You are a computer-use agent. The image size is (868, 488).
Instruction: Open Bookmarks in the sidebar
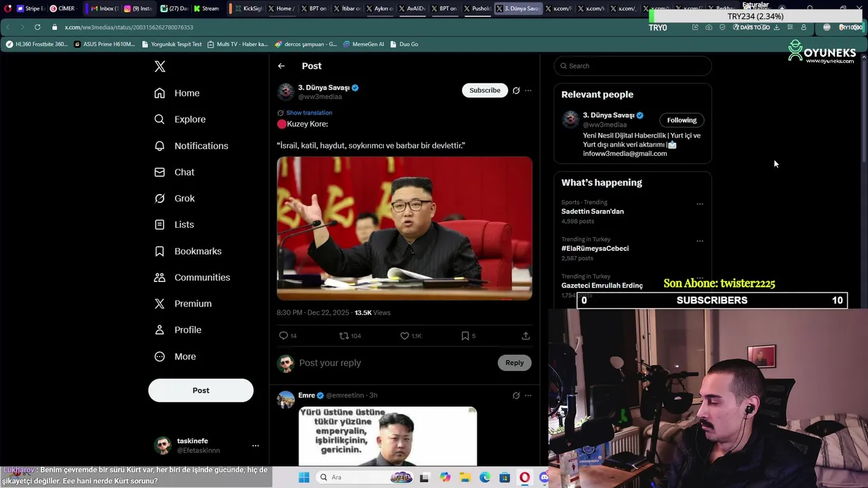188,251
